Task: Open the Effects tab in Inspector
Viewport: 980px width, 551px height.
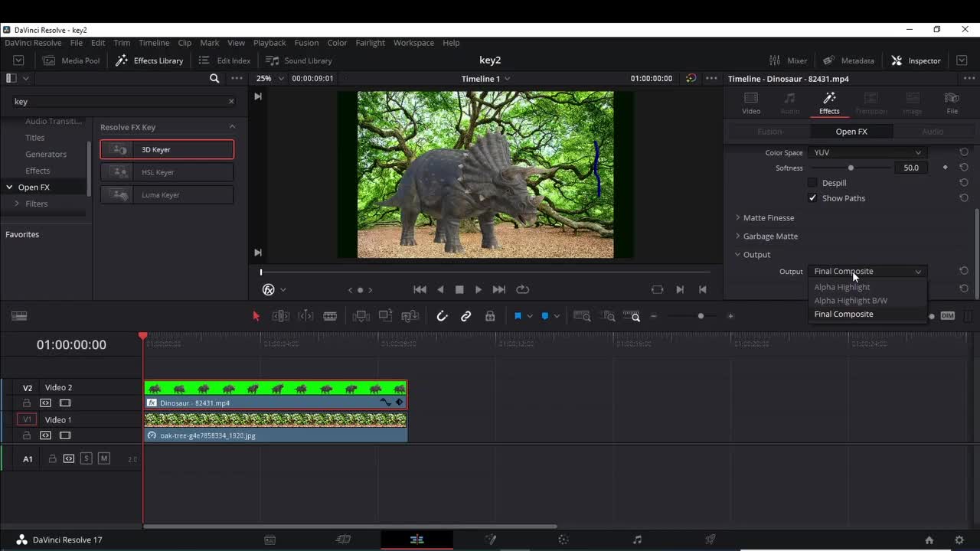Action: (x=829, y=103)
